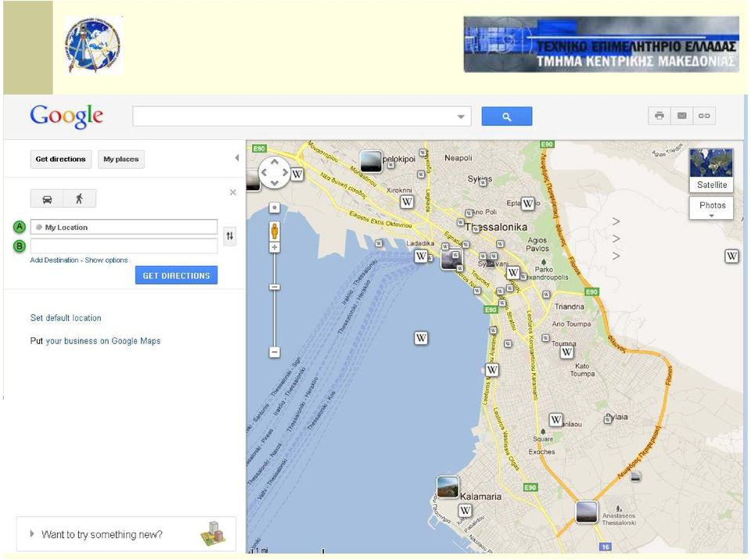Click the destination B input field
The width and height of the screenshot is (751, 560).
coord(124,246)
